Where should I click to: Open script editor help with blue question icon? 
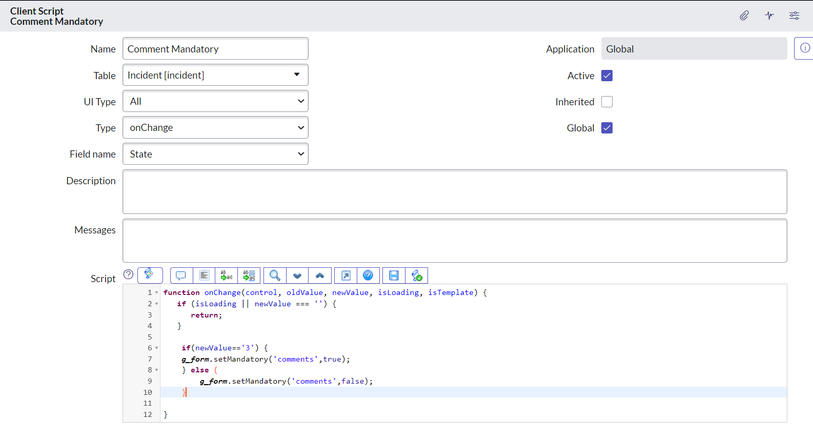click(368, 275)
